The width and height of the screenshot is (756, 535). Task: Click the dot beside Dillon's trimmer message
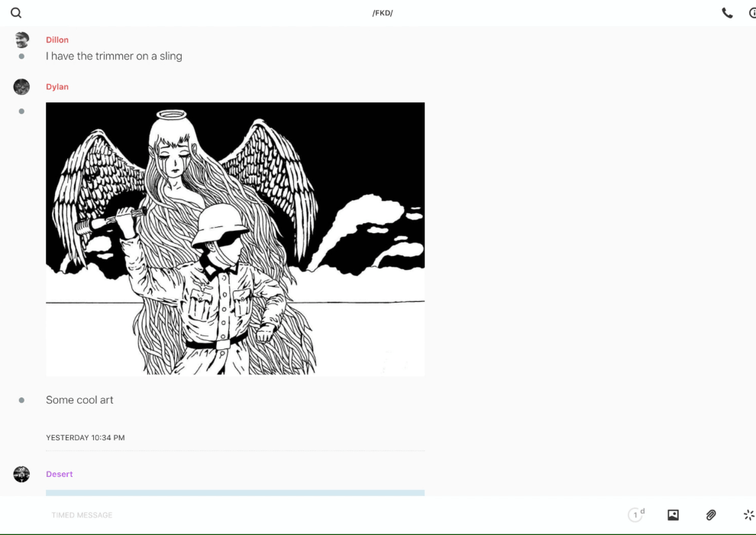click(21, 56)
